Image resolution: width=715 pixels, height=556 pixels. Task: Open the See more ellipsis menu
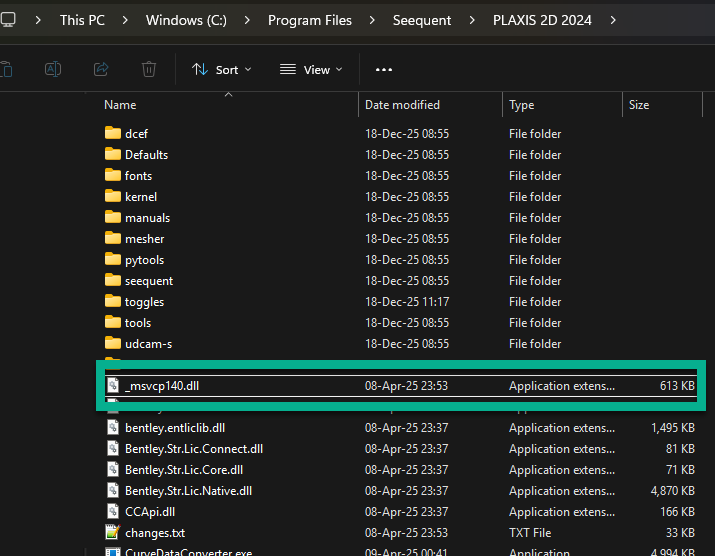383,70
